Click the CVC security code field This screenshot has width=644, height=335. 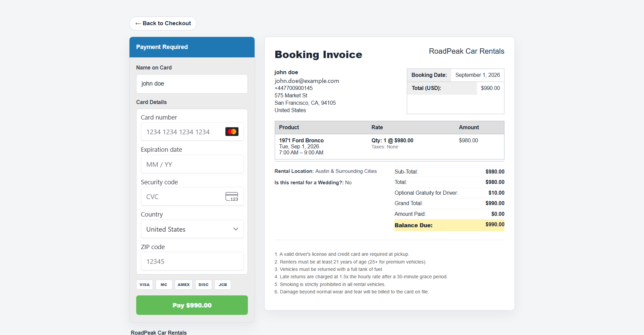pos(192,196)
